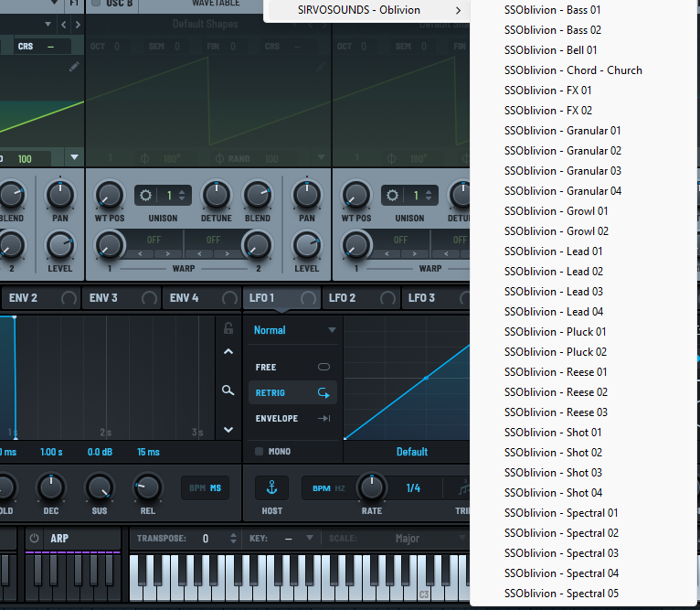The image size is (700, 610).
Task: Click ENV 2 modulation source circle
Action: coord(69,298)
